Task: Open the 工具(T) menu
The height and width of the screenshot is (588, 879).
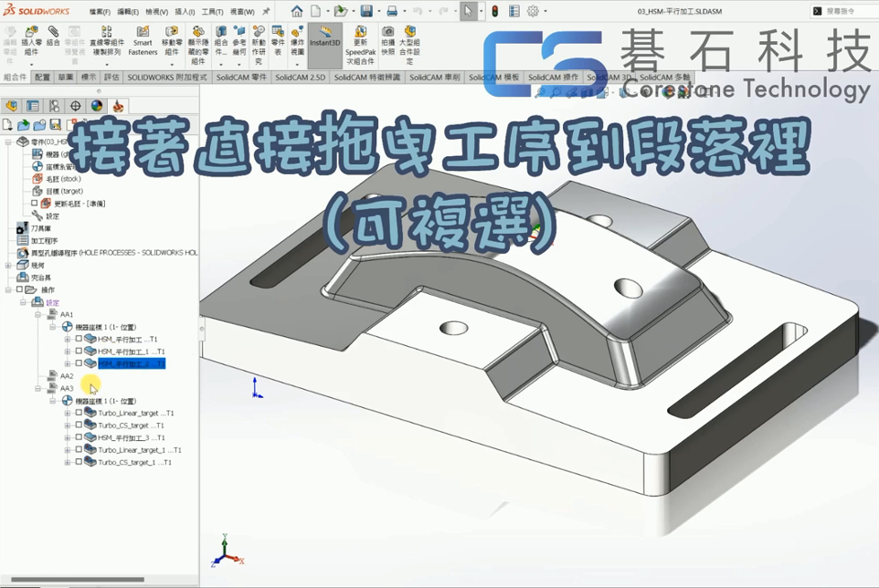Action: point(211,12)
